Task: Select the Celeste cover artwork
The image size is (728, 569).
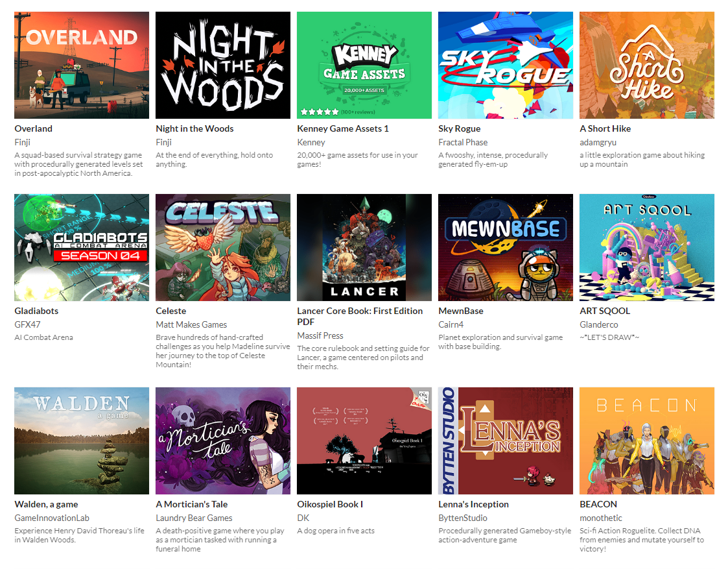Action: coord(223,248)
